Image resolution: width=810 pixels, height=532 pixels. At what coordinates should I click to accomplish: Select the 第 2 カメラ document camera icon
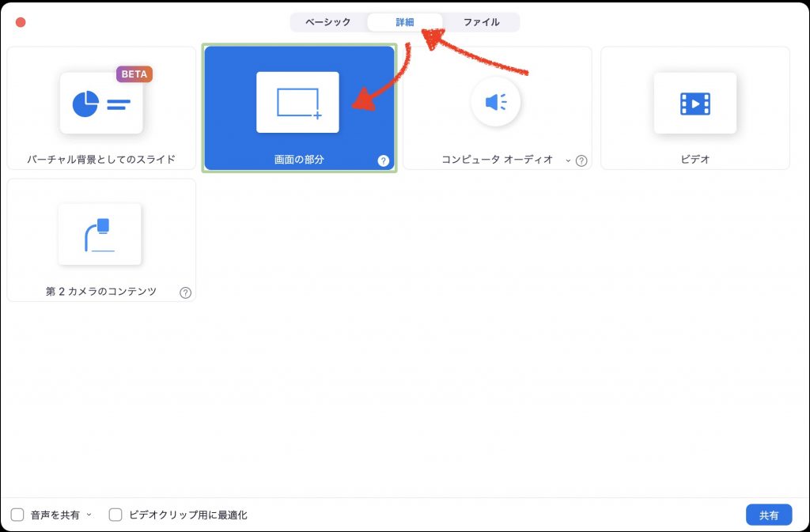pyautogui.click(x=100, y=234)
